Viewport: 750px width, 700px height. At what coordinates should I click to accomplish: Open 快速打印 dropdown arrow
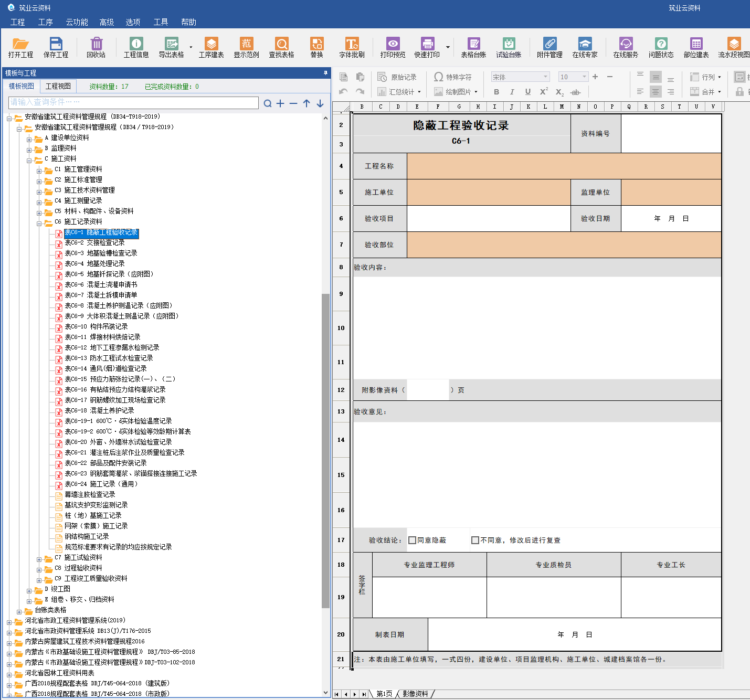tap(448, 48)
